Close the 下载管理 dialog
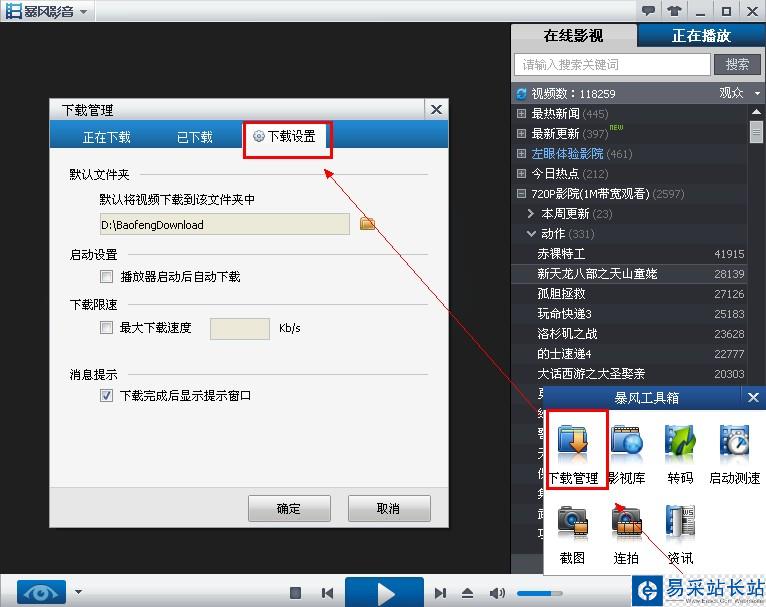The width and height of the screenshot is (766, 607). 436,109
